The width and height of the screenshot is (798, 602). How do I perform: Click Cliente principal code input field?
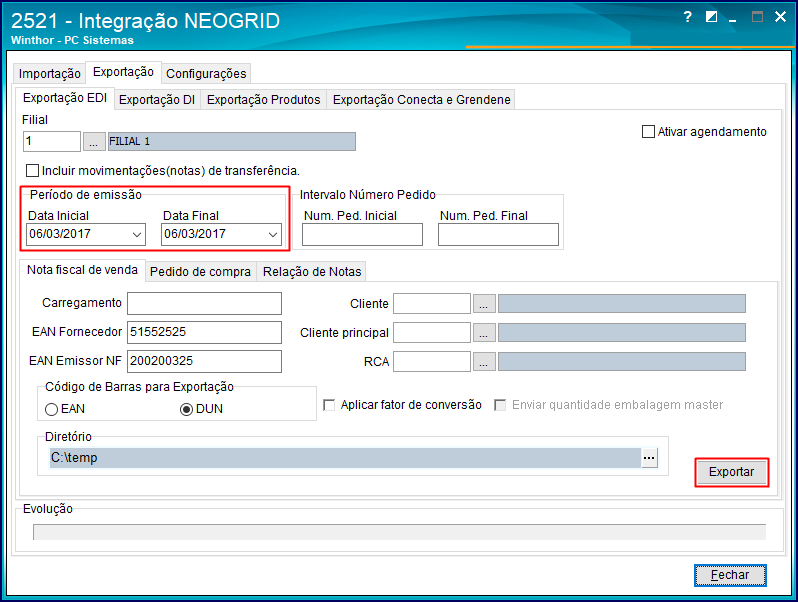coord(432,333)
